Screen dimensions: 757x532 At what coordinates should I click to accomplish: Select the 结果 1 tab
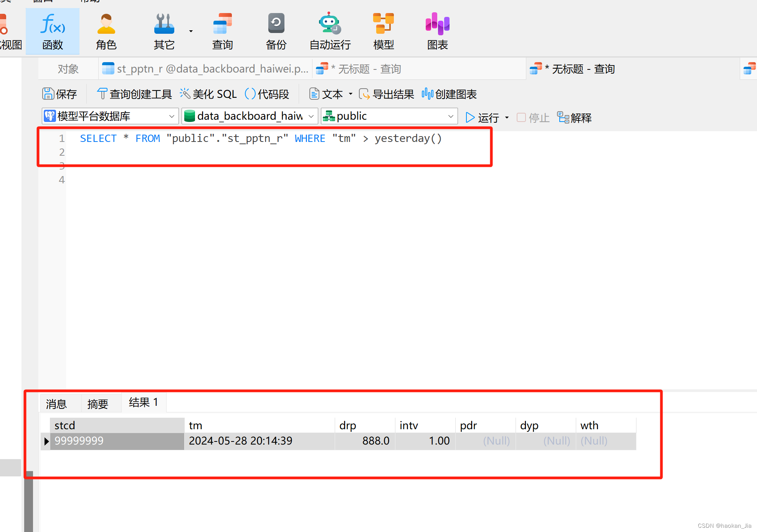coord(144,402)
